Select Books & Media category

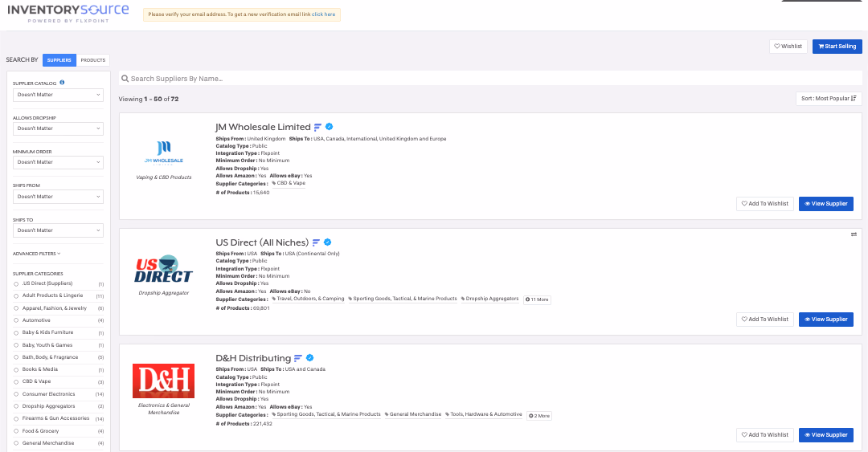pyautogui.click(x=16, y=369)
